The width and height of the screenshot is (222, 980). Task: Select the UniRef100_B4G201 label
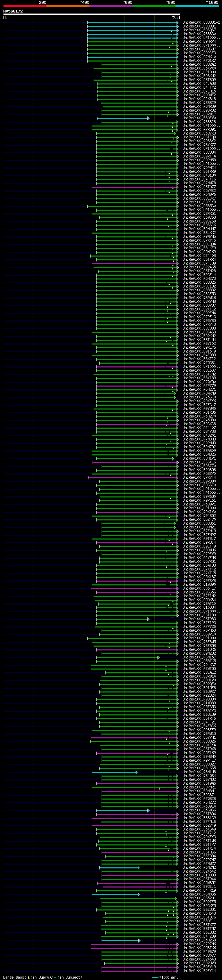199,436
